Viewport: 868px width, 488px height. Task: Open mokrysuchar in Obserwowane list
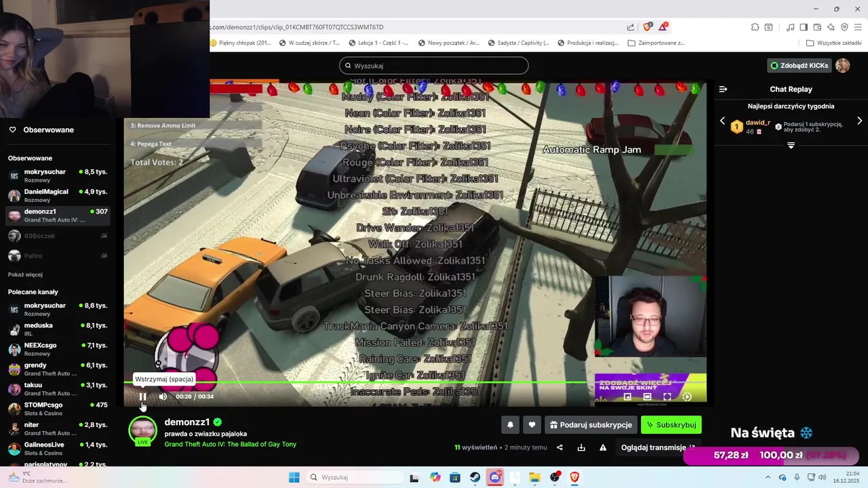click(57, 176)
